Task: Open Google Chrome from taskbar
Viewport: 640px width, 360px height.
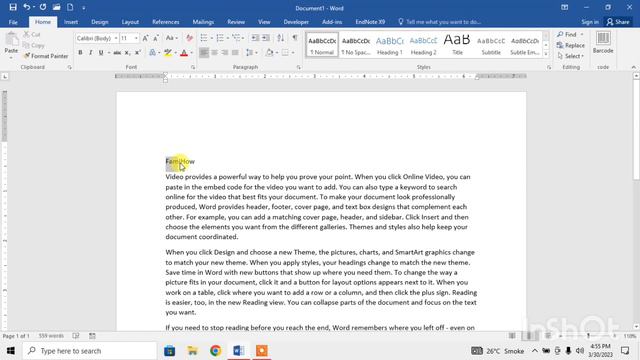Action: pos(216,351)
